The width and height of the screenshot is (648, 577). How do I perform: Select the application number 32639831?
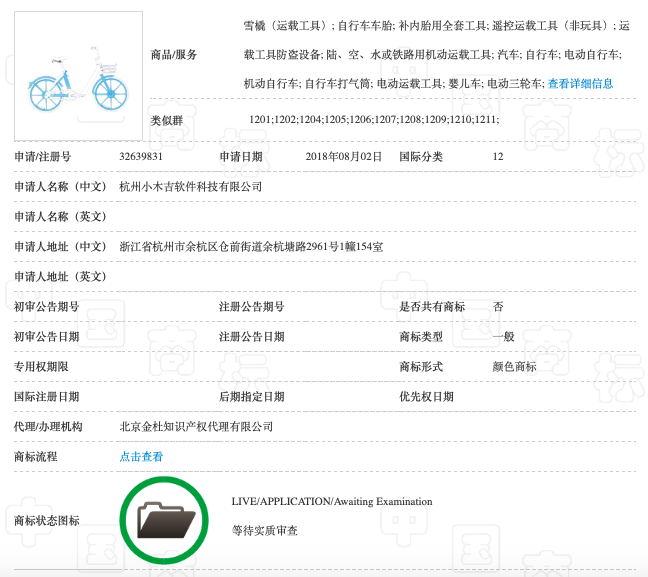[140, 157]
